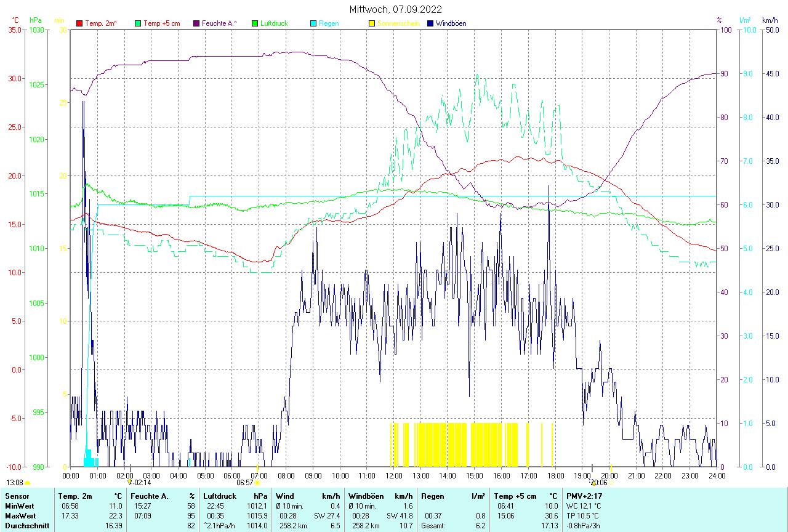The image size is (788, 532).
Task: Click the TP 10.5 °C value
Action: pyautogui.click(x=582, y=515)
